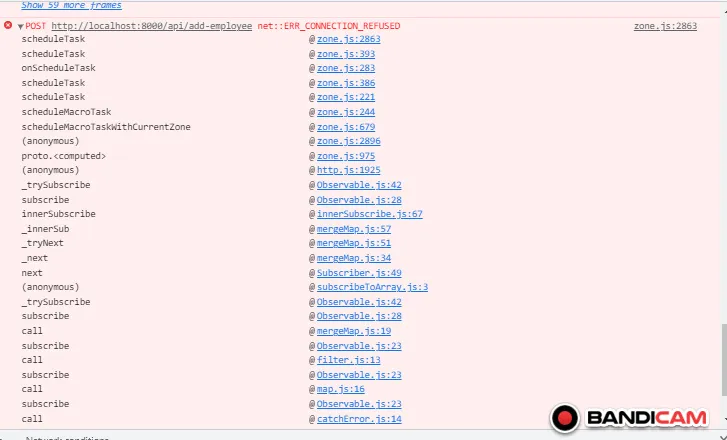Click the red "POST" method text
Image resolution: width=727 pixels, height=440 pixels.
point(36,26)
